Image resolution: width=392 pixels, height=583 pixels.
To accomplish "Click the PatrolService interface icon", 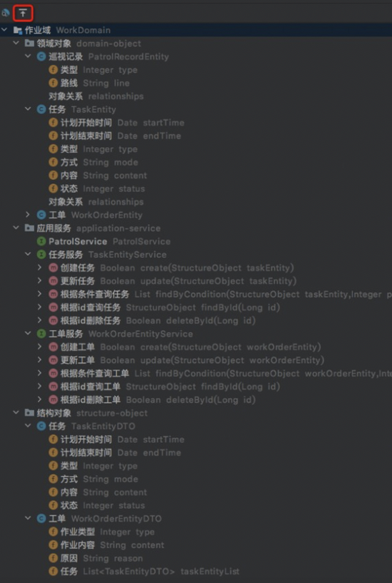I will [x=41, y=241].
